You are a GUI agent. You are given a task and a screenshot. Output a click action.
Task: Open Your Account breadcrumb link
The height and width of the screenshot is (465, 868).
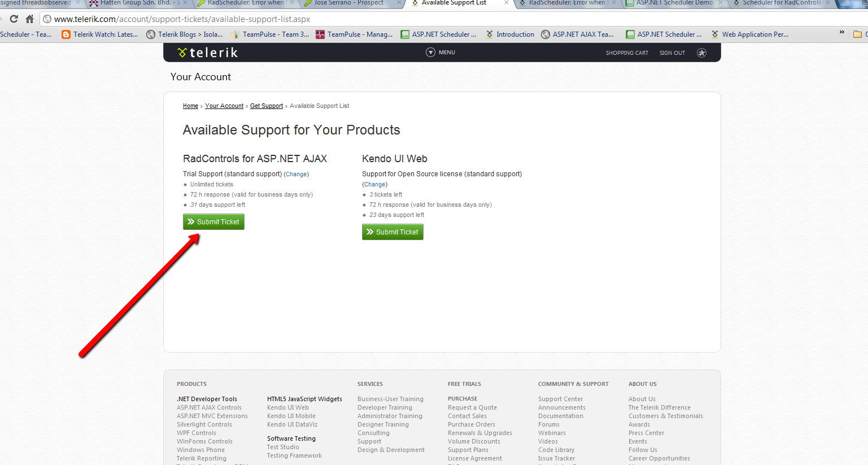224,106
